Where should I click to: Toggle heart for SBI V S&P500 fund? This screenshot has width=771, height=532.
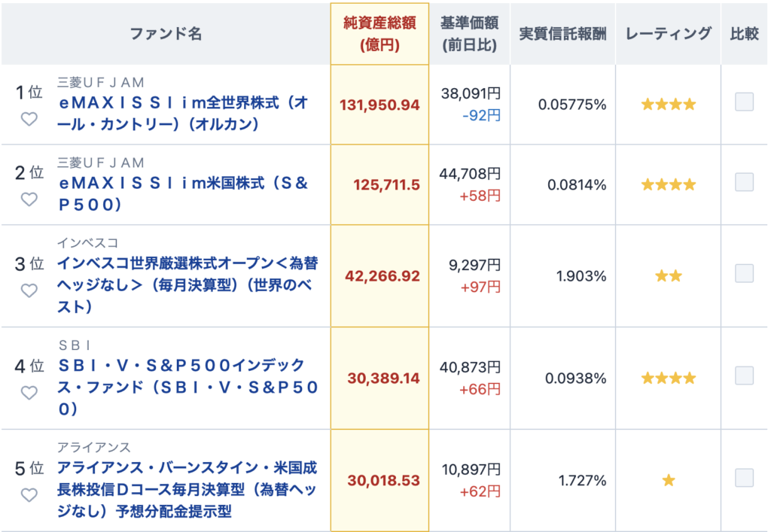(x=29, y=393)
